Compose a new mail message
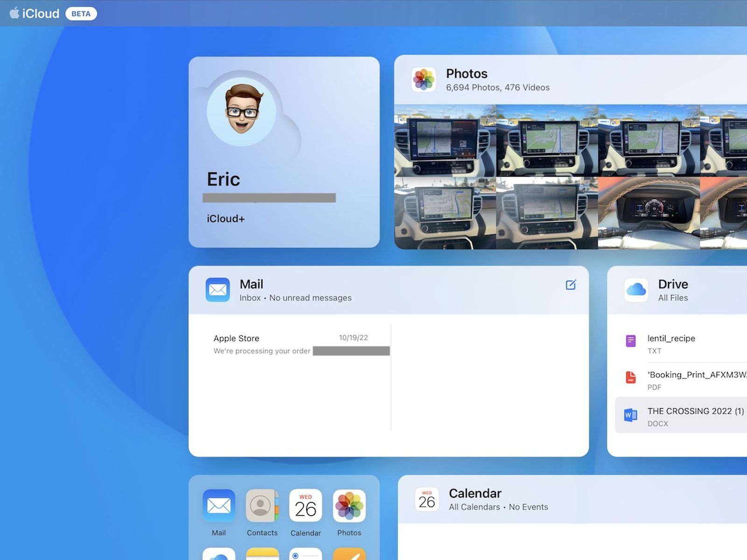The height and width of the screenshot is (560, 747). pos(571,285)
